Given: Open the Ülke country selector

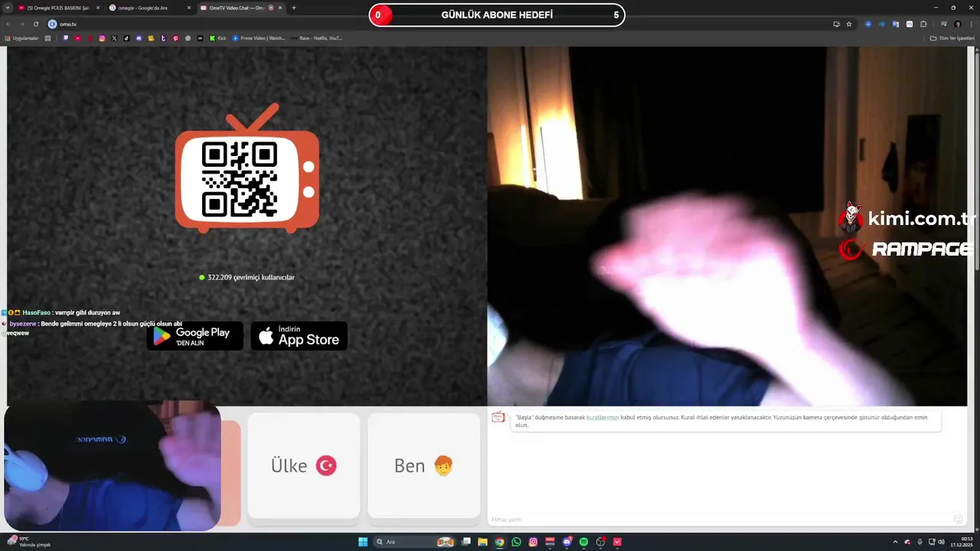Looking at the screenshot, I should 303,465.
